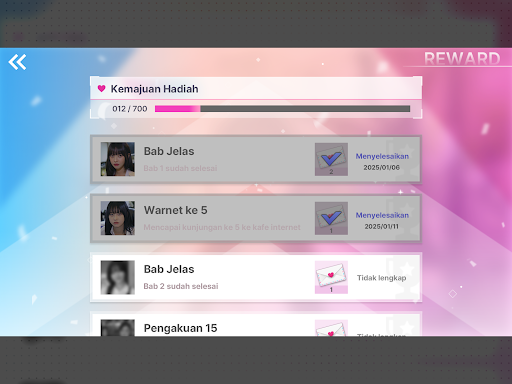This screenshot has width=512, height=384.
Task: Click Tidak lengkap status for Bab 2
Action: click(x=382, y=278)
